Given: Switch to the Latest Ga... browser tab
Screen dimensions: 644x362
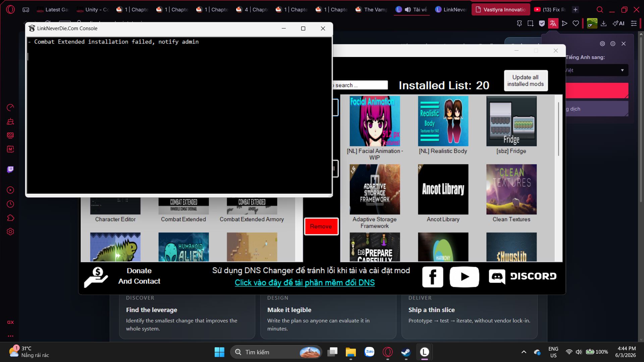Looking at the screenshot, I should [x=53, y=10].
